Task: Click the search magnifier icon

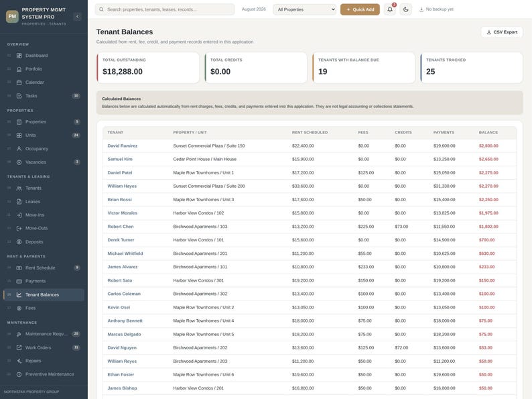Action: [x=101, y=9]
